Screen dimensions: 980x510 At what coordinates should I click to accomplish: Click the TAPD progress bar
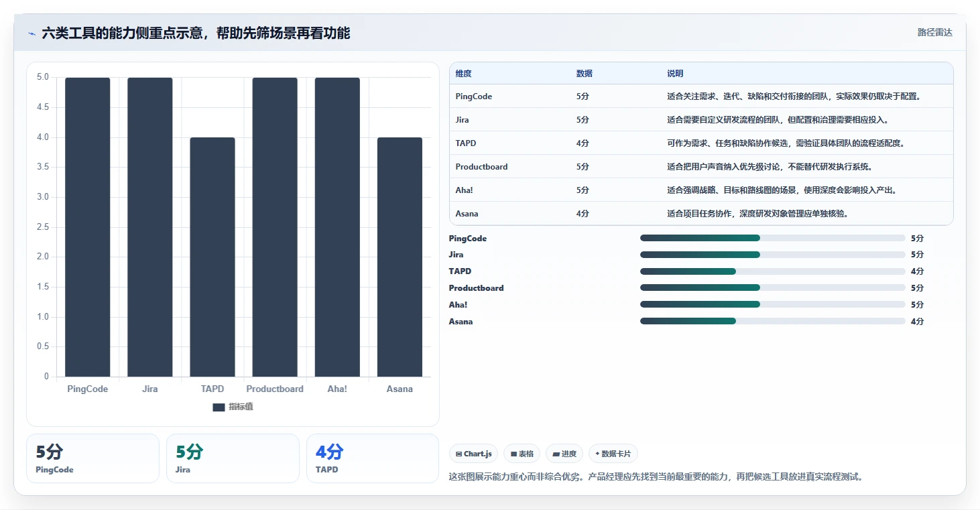point(773,271)
